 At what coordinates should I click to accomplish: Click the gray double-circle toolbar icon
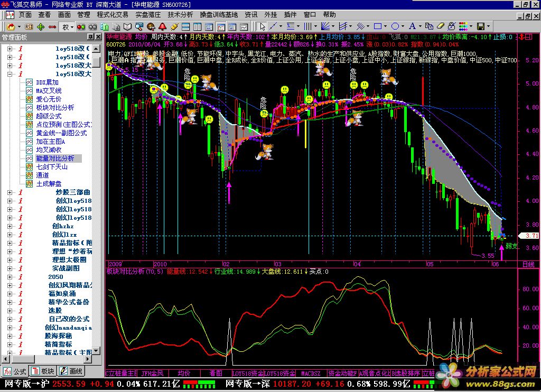pyautogui.click(x=93, y=26)
